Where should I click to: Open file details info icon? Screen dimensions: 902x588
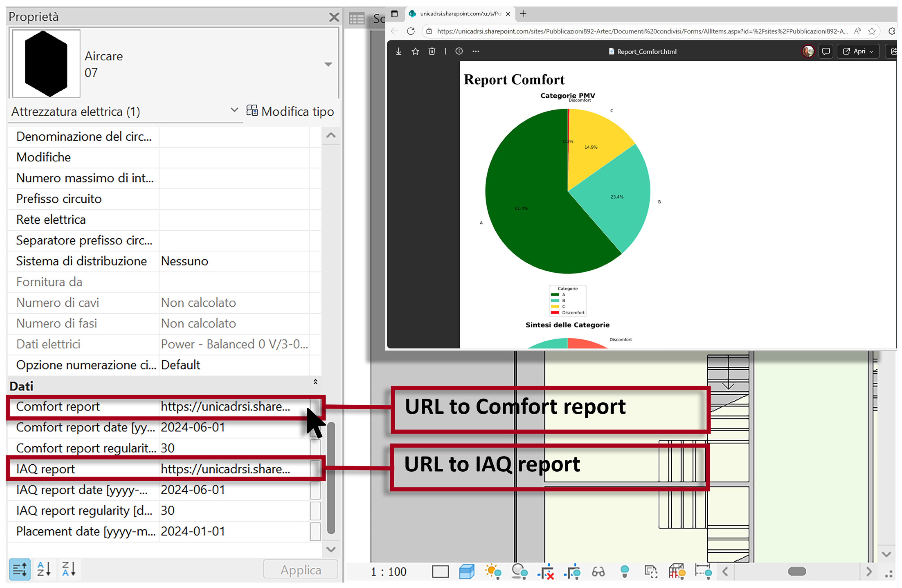pos(459,51)
